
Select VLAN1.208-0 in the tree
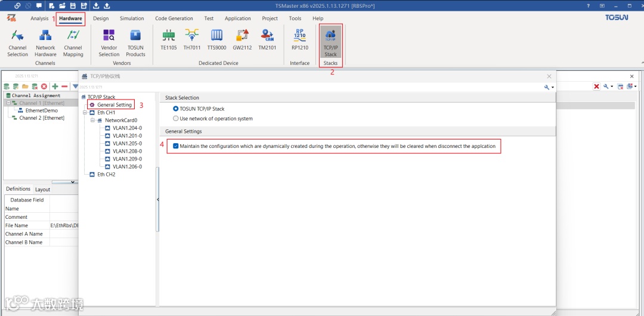(128, 151)
